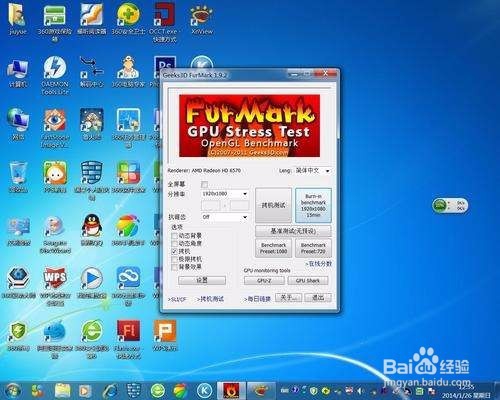
Task: Open the 设置 settings button
Action: click(x=202, y=280)
